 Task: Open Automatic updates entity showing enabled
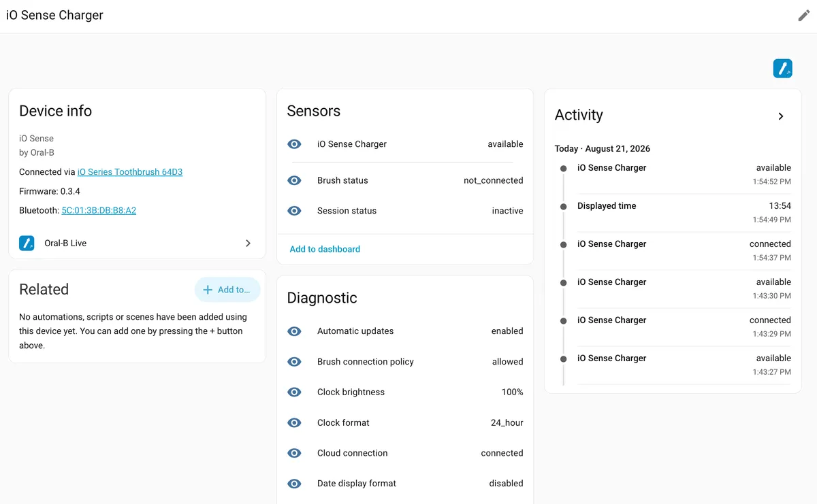coord(405,331)
